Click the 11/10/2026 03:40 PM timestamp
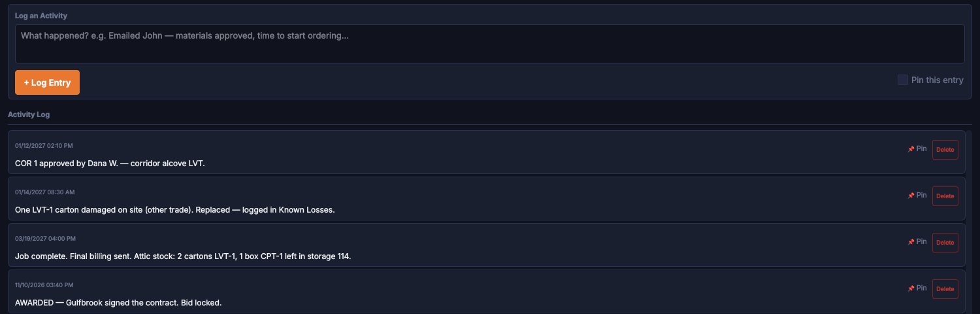The width and height of the screenshot is (980, 314). coord(44,285)
